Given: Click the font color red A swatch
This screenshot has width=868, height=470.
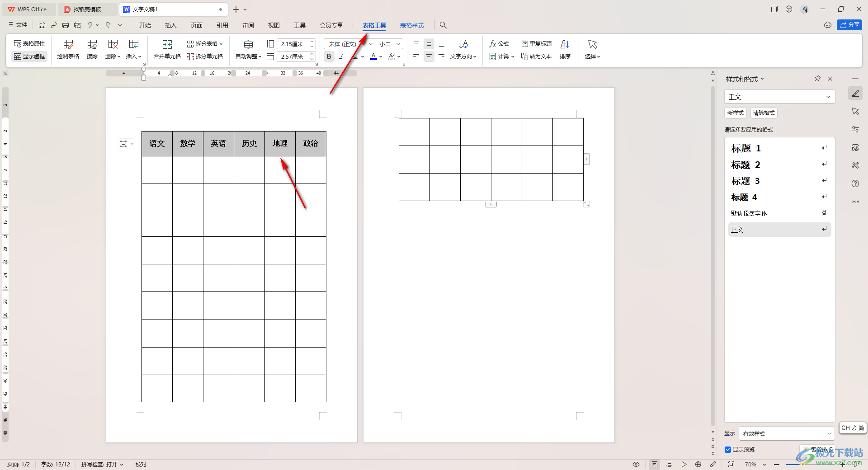Looking at the screenshot, I should (x=373, y=56).
